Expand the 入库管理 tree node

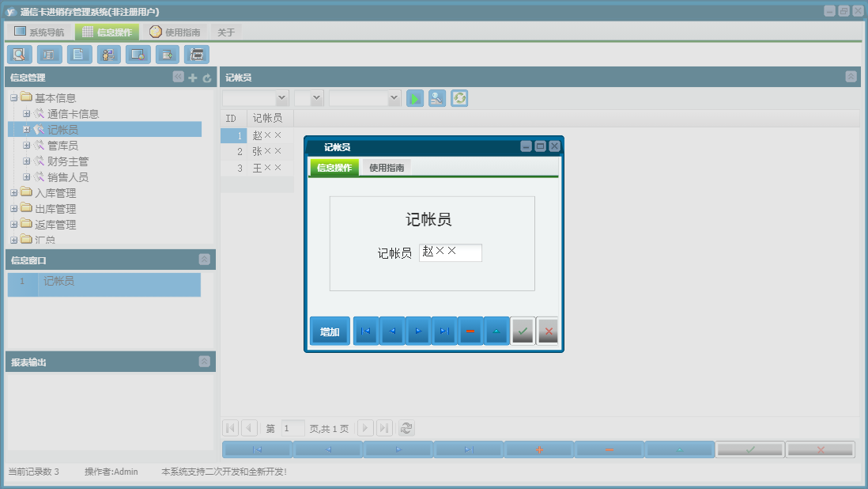(x=13, y=192)
